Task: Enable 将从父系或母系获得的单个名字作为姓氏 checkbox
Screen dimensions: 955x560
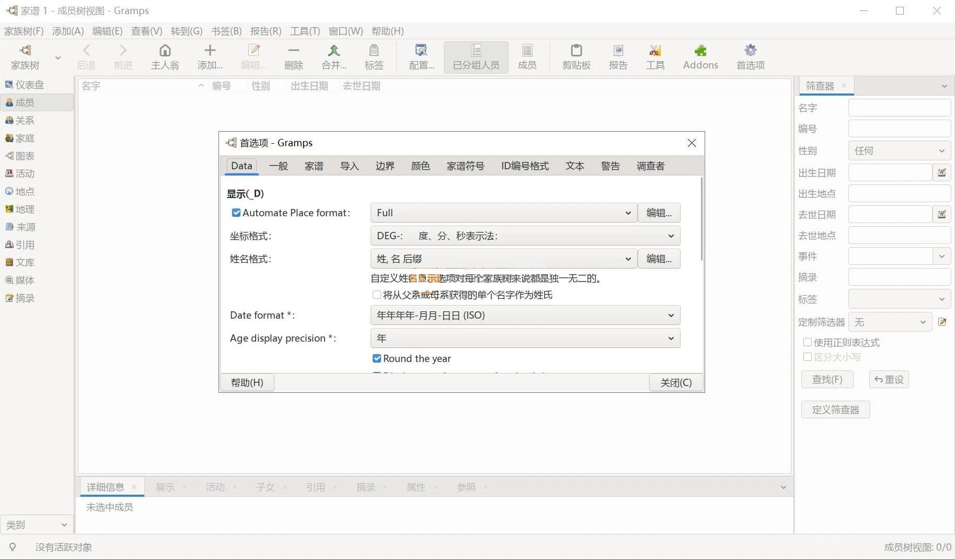Action: [x=376, y=295]
